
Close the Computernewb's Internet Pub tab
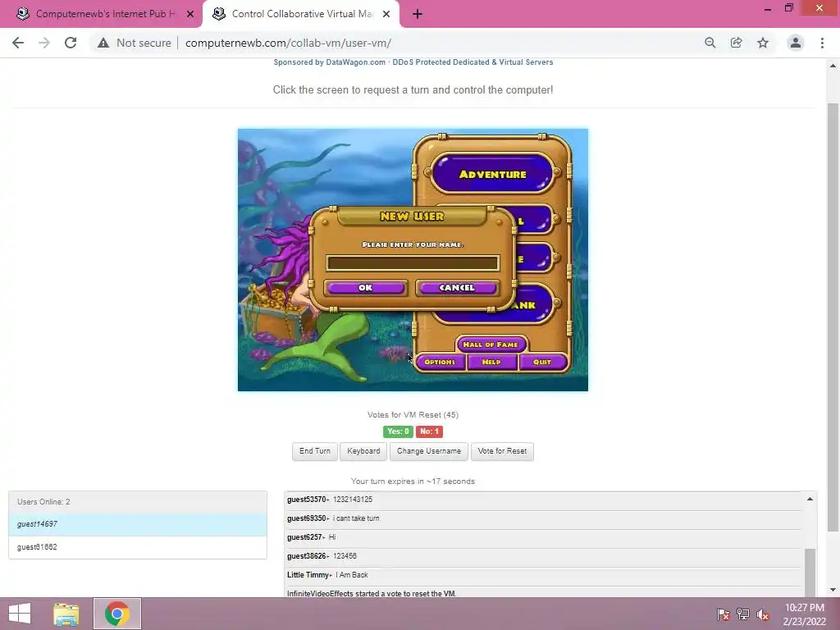tap(190, 15)
